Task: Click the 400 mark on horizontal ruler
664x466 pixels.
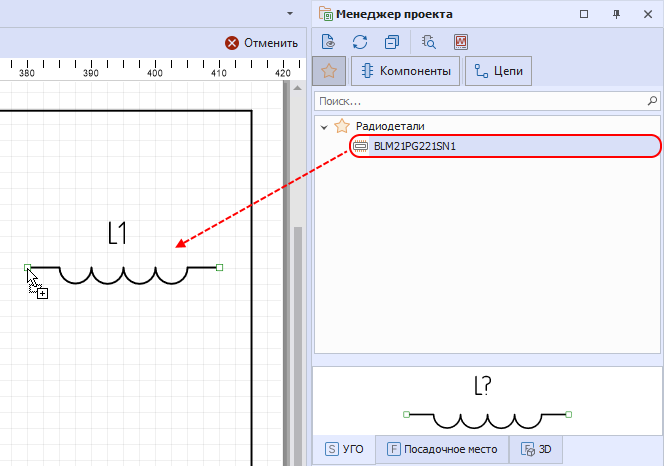Action: (155, 73)
